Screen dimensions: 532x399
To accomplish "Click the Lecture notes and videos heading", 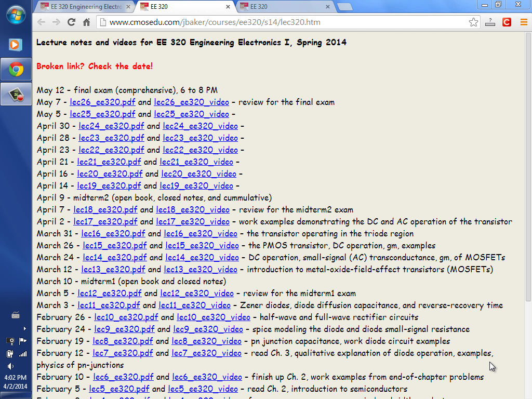I will tap(191, 43).
